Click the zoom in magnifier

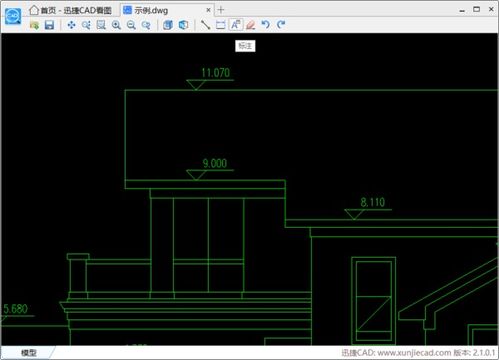116,25
